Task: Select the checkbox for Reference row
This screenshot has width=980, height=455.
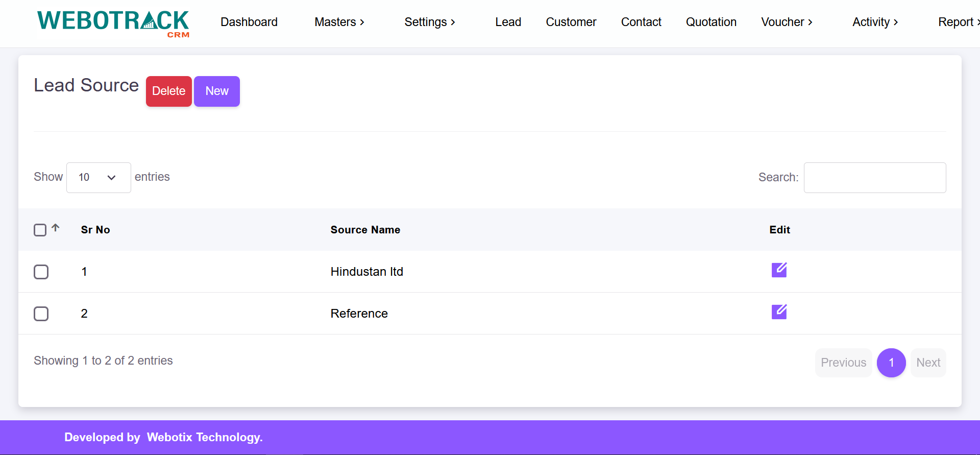Action: pyautogui.click(x=41, y=314)
